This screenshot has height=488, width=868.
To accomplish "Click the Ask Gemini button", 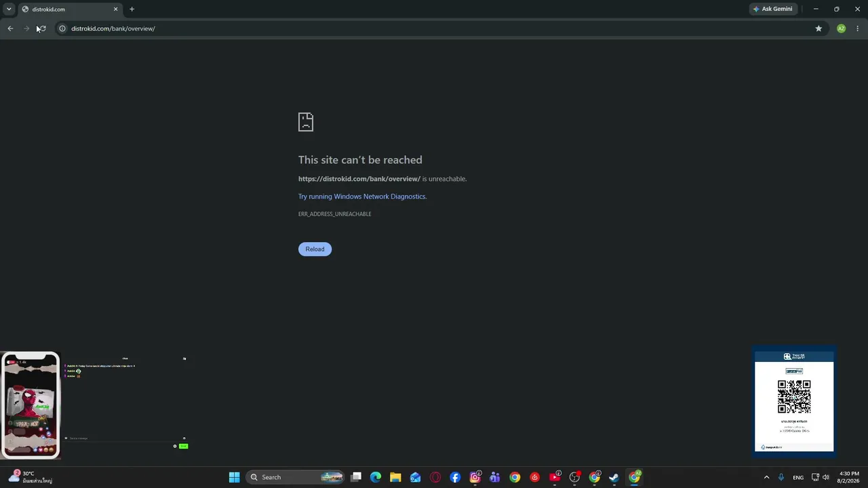I will 772,9.
